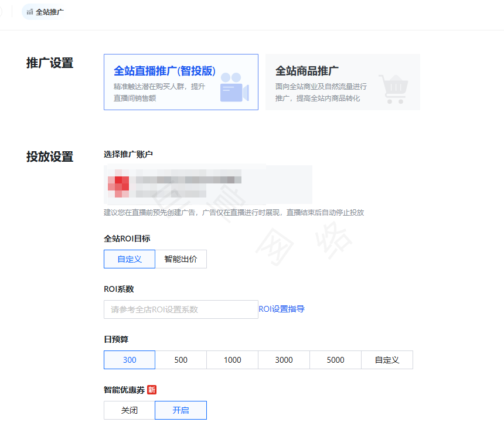Click the ROI系数 input box
The height and width of the screenshot is (446, 504).
tap(181, 309)
